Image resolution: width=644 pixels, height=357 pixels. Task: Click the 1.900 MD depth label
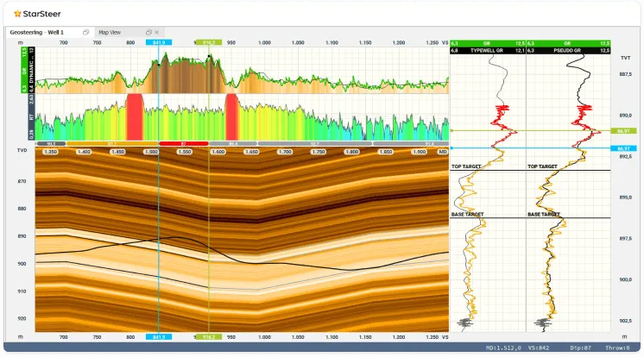coord(419,152)
